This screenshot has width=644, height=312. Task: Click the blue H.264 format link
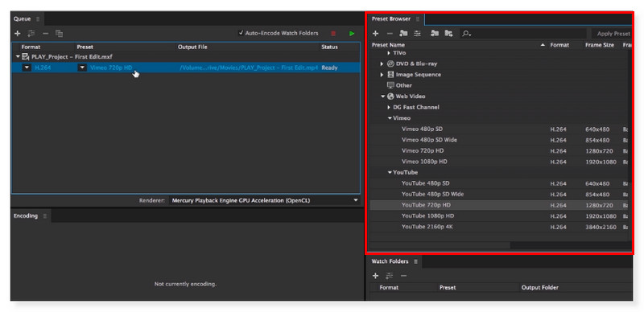43,68
